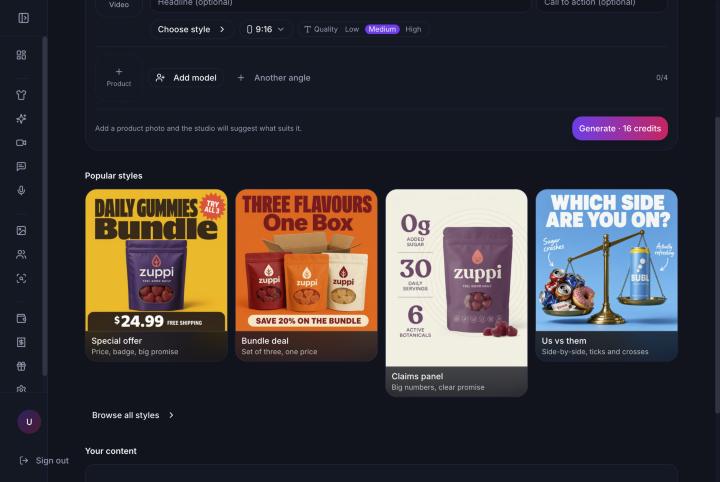
Task: Toggle the sidebar panel icon
Action: [23, 18]
